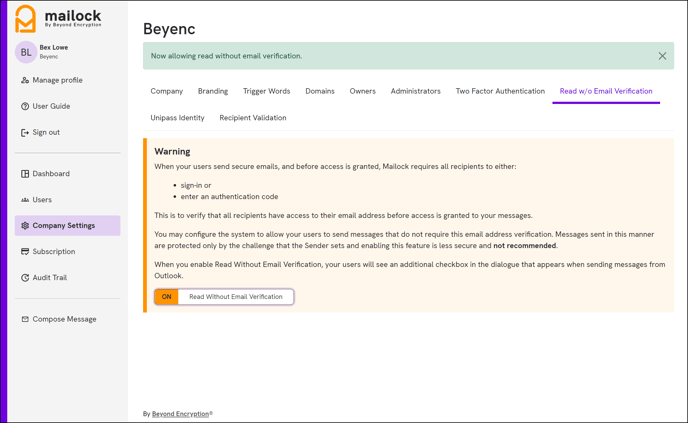The width and height of the screenshot is (688, 423).
Task: Click the bold 'not recommended' text
Action: tap(525, 246)
